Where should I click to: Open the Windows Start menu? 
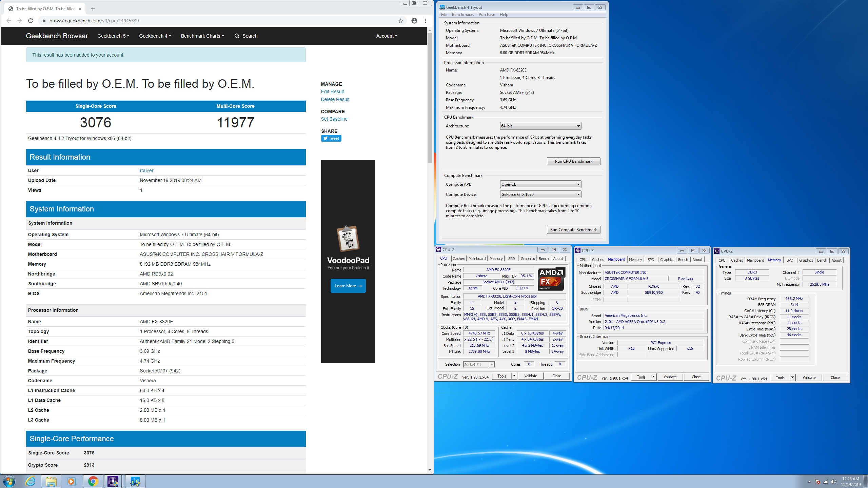pyautogui.click(x=9, y=481)
